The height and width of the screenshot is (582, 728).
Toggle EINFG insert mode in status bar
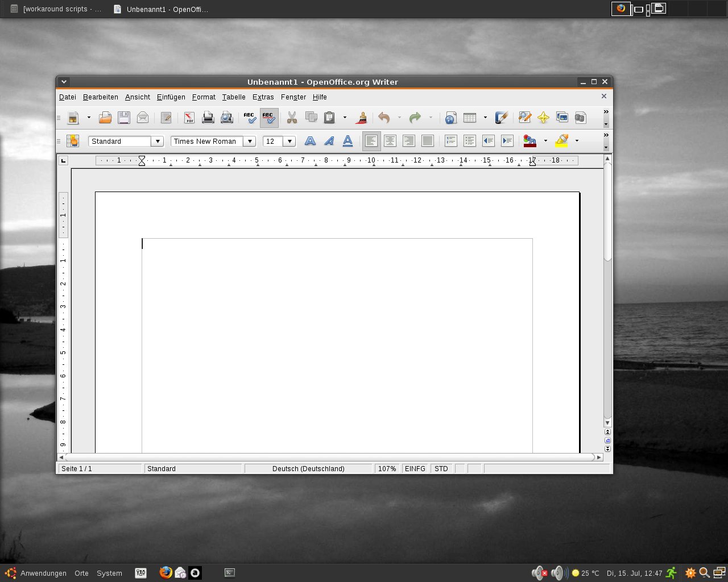tap(415, 469)
